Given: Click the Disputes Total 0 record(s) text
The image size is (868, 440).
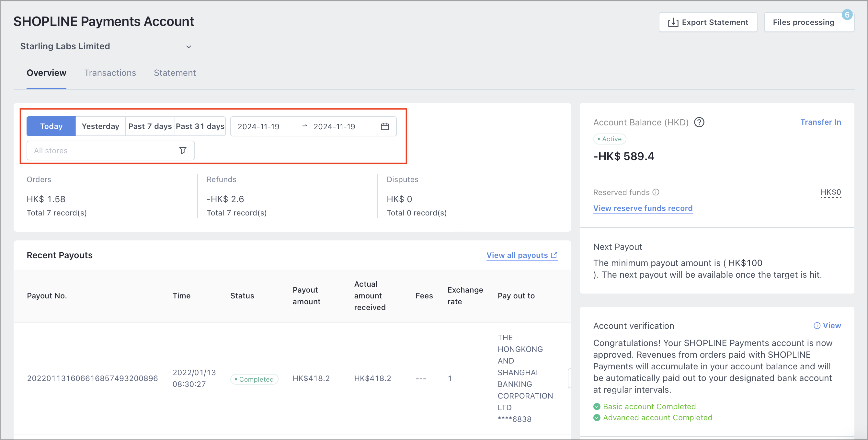Looking at the screenshot, I should tap(417, 213).
